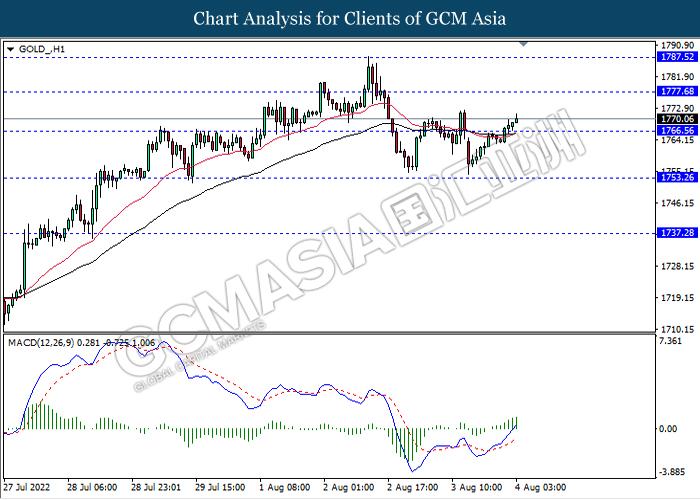Image resolution: width=700 pixels, height=500 pixels.
Task: Select the 1787.52 price level label
Action: pyautogui.click(x=677, y=57)
